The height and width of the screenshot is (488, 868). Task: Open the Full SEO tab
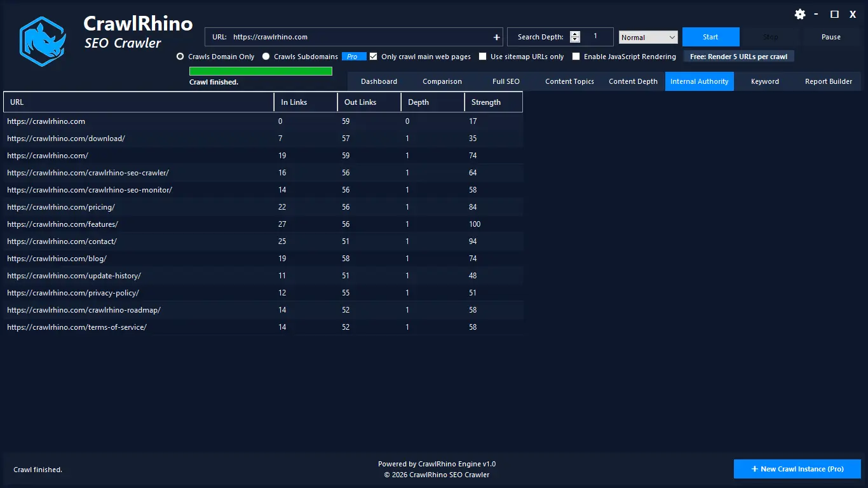pos(506,81)
